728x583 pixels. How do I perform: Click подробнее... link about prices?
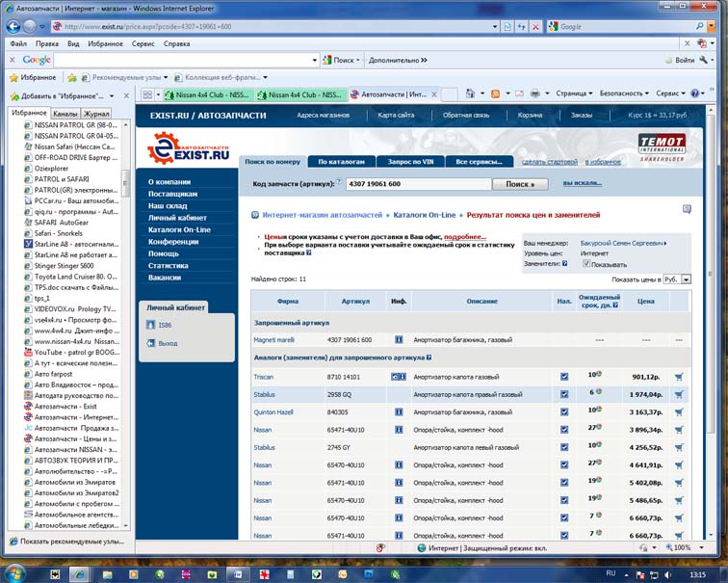tap(465, 236)
